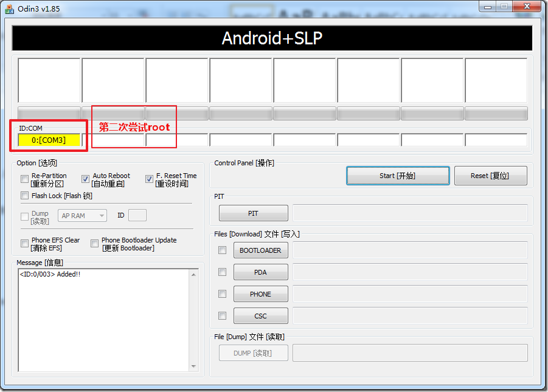
Task: Click the BOOTLOADER file button
Action: click(x=261, y=250)
